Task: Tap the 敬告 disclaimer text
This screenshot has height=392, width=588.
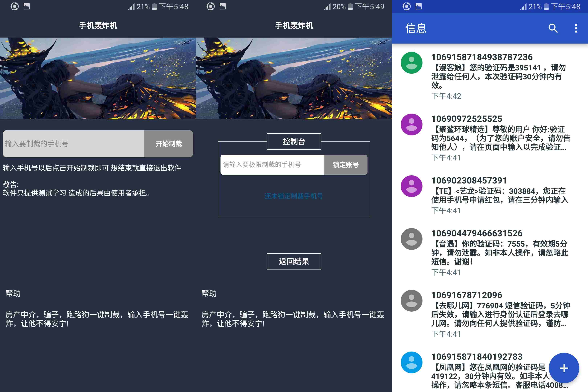Action: coord(77,189)
